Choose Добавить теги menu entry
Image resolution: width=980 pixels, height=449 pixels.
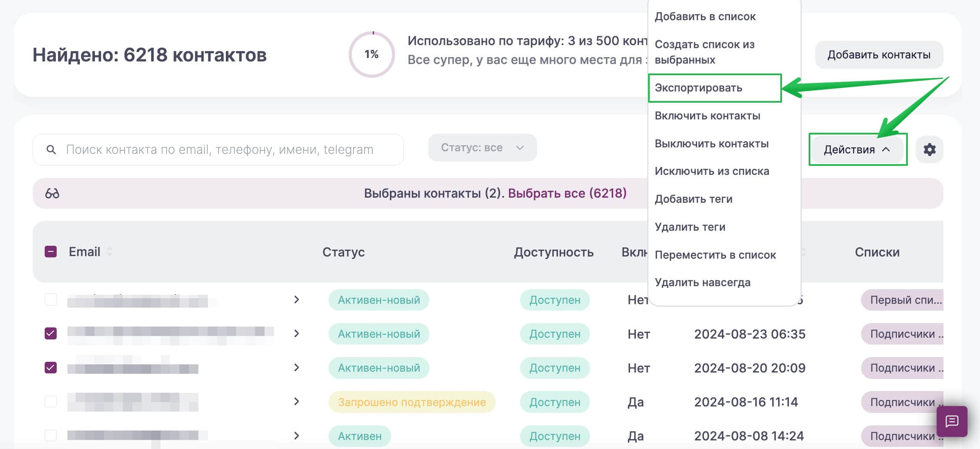click(694, 199)
